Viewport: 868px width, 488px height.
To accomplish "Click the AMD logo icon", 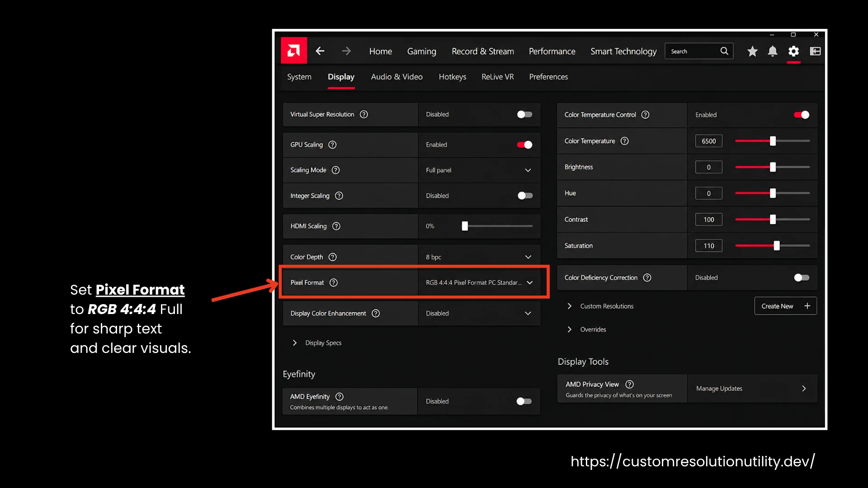I will point(294,51).
